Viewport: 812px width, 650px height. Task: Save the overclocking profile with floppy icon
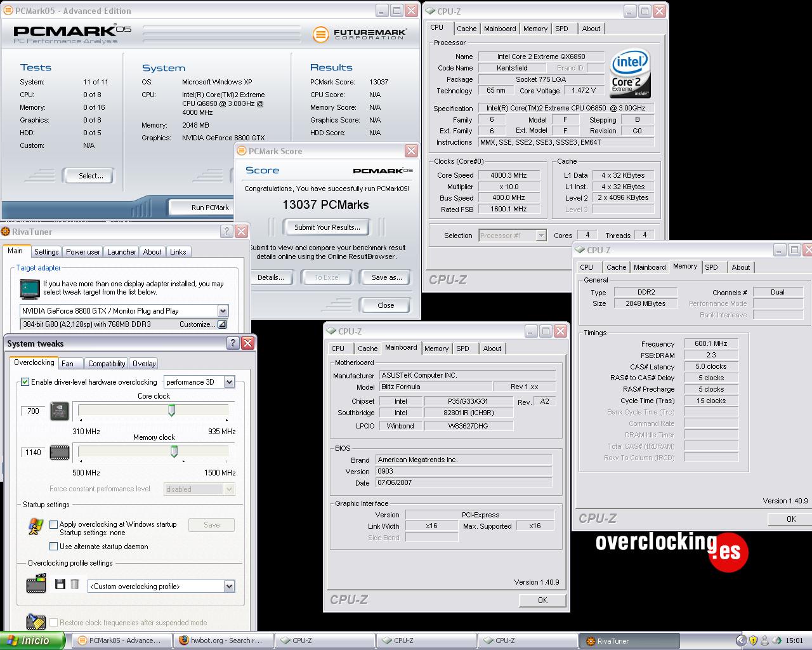pyautogui.click(x=60, y=584)
